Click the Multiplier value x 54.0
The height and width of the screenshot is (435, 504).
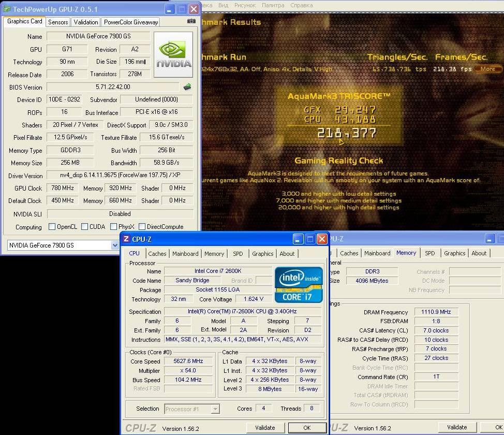pos(188,370)
